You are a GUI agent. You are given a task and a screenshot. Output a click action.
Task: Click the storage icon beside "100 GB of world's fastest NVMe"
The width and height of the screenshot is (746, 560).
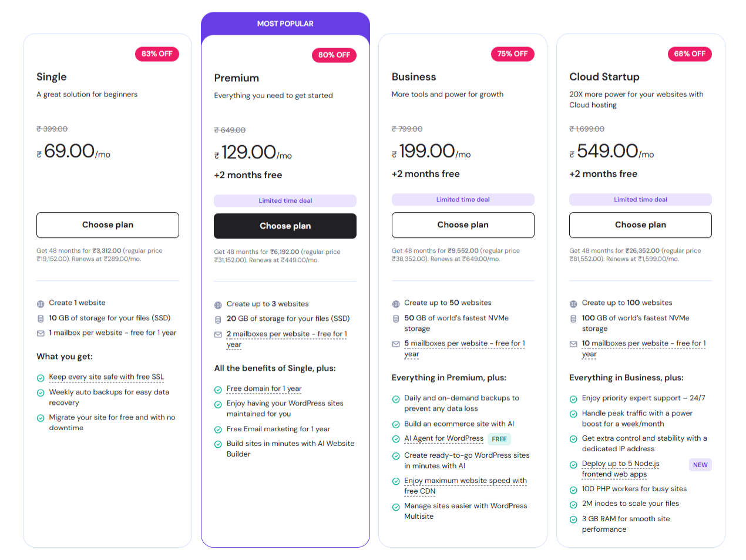click(x=573, y=318)
